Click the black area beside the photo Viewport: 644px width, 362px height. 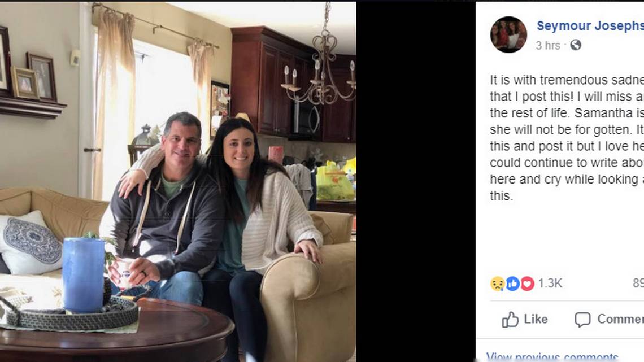coord(416,181)
